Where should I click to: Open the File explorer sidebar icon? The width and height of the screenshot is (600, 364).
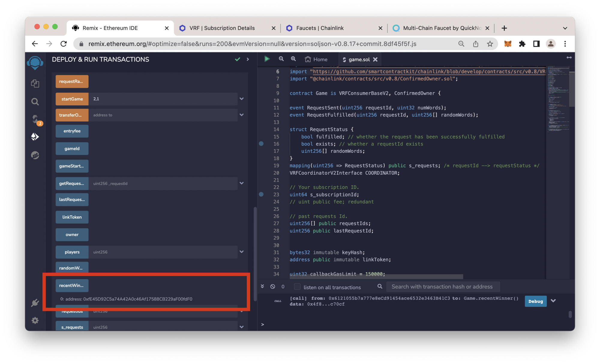click(x=35, y=84)
